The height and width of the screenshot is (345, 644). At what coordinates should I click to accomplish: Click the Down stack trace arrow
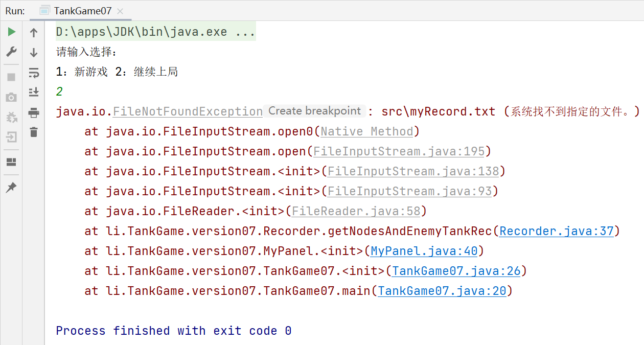pos(34,52)
